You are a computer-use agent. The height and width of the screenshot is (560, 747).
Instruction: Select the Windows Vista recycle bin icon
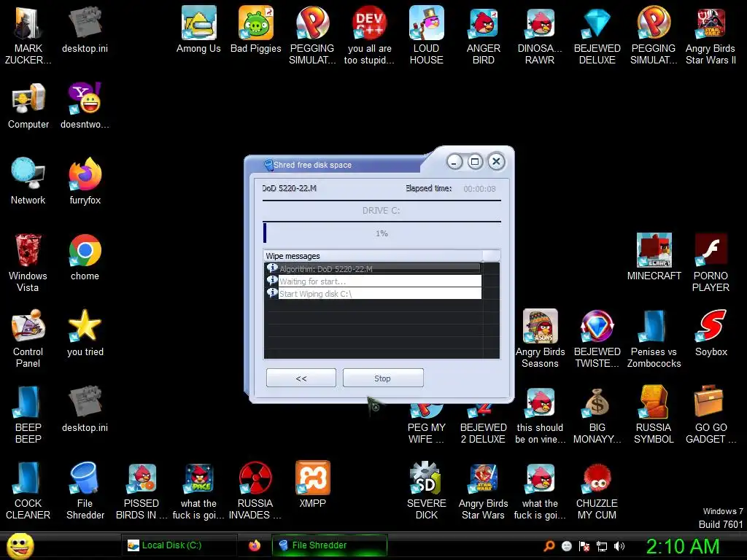tap(28, 262)
